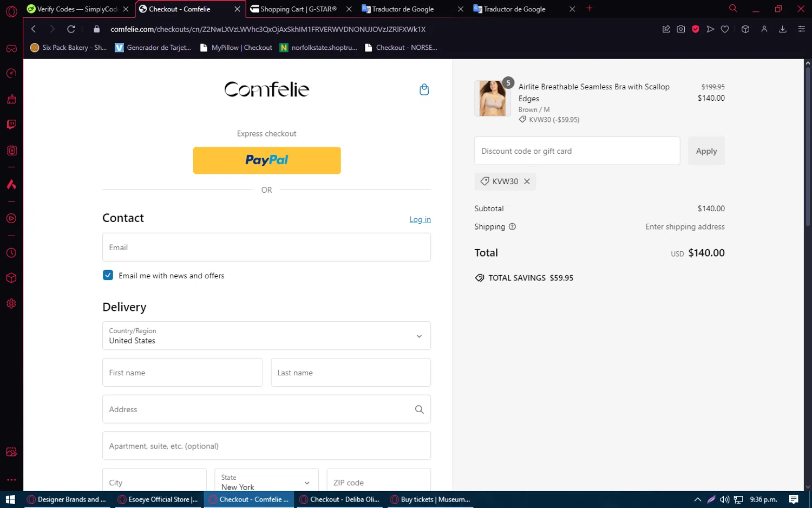
Task: Open norfolkstate.shoptru bookmark
Action: point(318,48)
